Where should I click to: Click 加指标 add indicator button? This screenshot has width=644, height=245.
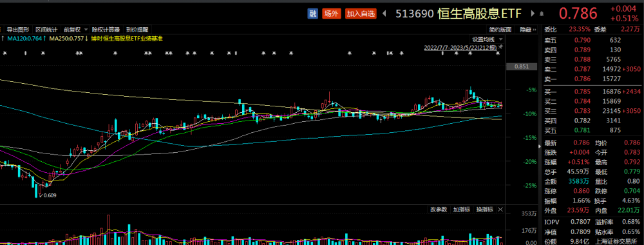click(461, 210)
